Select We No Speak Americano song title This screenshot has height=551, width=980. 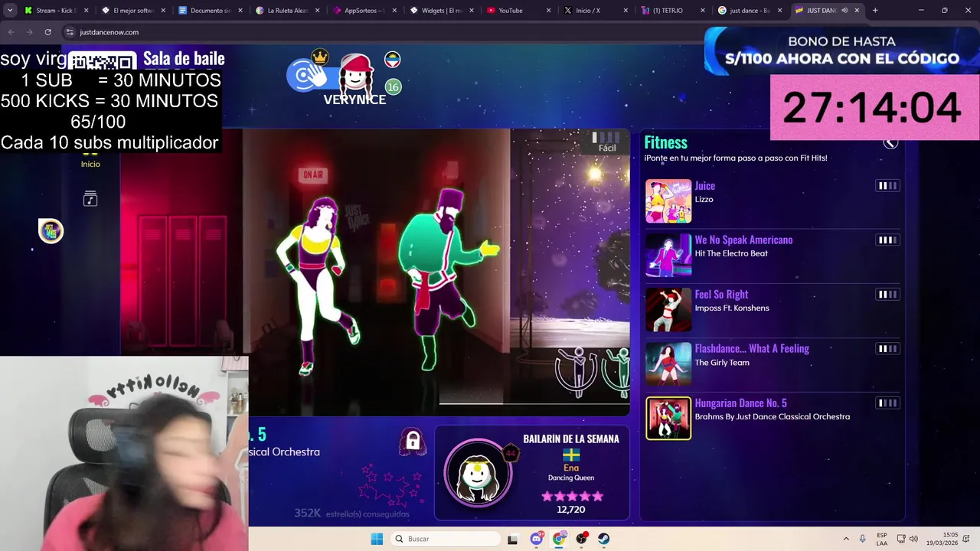pyautogui.click(x=743, y=240)
